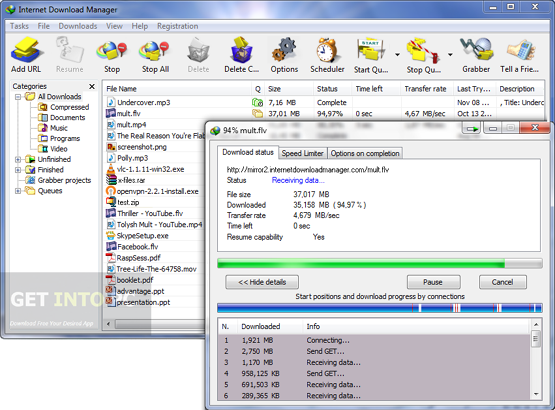Collapse the All Downloads tree node
Viewport: 555px width, 410px height.
click(x=18, y=97)
